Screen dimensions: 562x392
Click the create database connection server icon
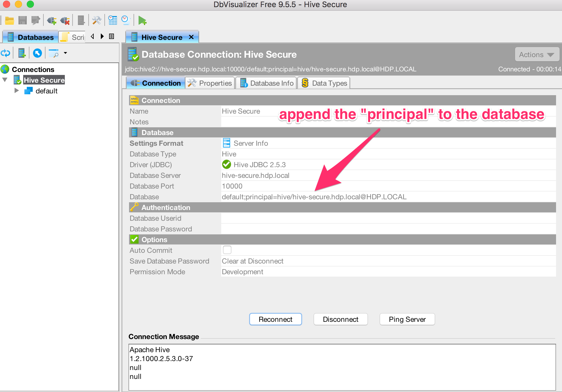coord(22,53)
